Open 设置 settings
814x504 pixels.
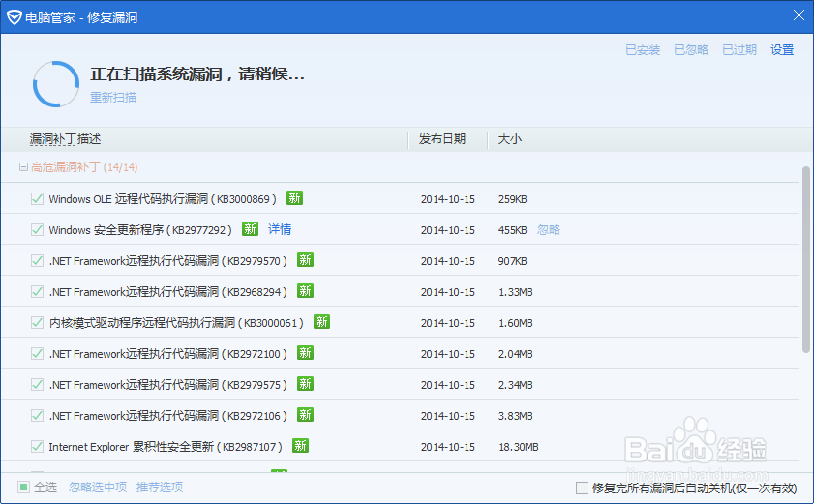tap(782, 50)
